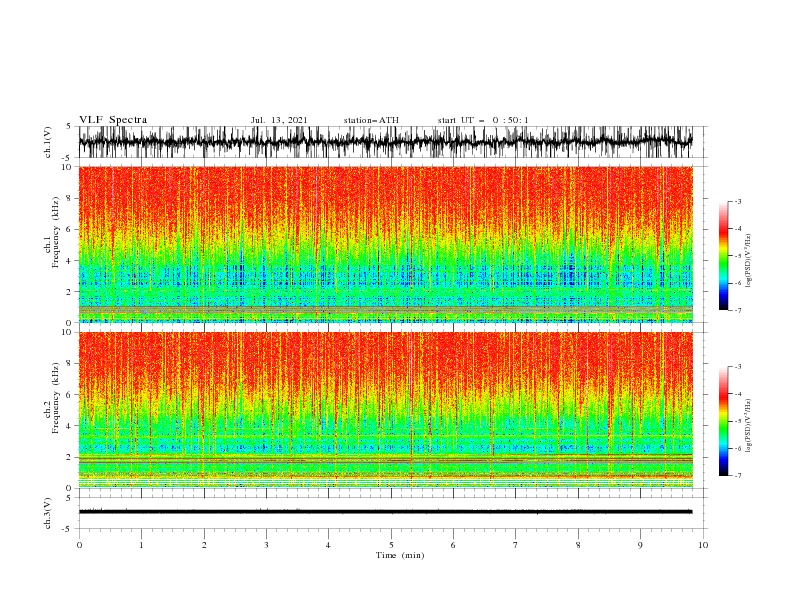Click the "-3" tick on ch.1 colorbar
The height and width of the screenshot is (612, 792).
737,201
